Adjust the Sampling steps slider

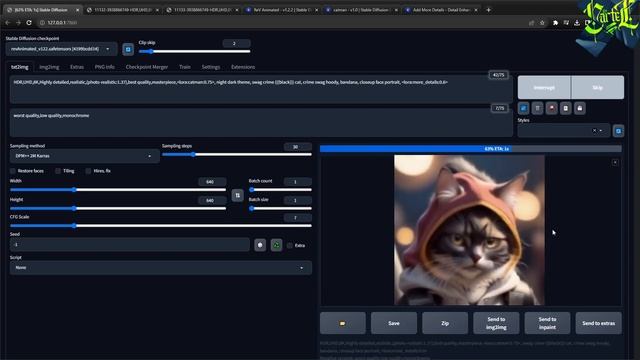click(237, 154)
